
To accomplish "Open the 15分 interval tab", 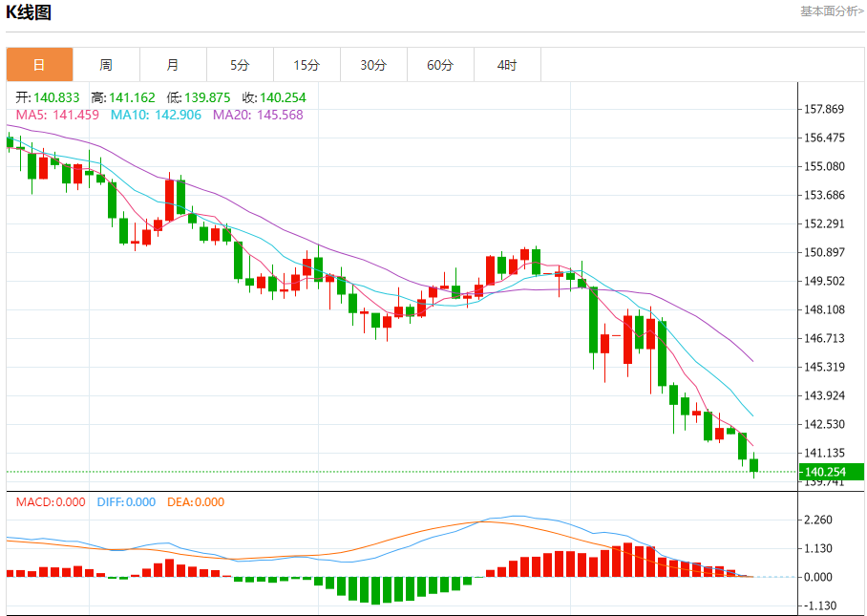I will pos(307,65).
